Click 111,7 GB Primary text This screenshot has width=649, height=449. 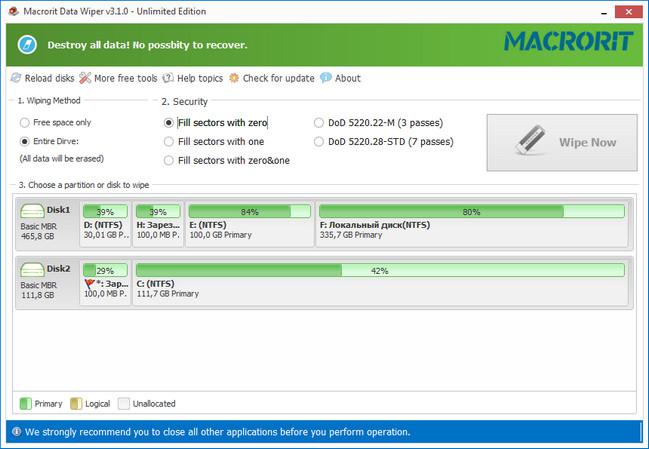coord(168,293)
